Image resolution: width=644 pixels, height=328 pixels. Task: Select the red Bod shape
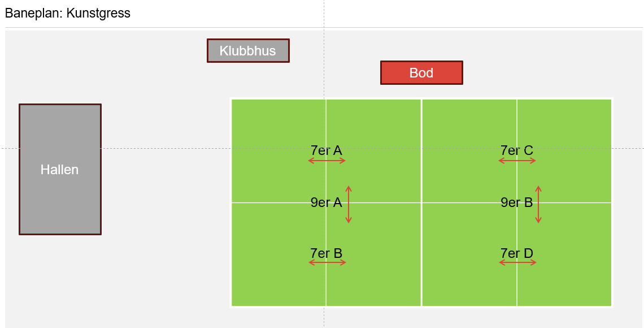(421, 73)
